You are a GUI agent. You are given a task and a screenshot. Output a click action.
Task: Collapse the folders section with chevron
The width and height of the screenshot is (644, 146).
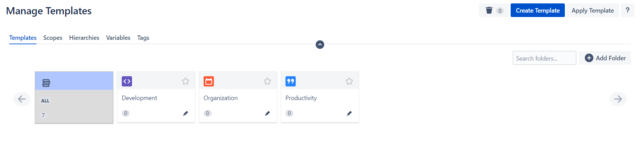(x=320, y=45)
